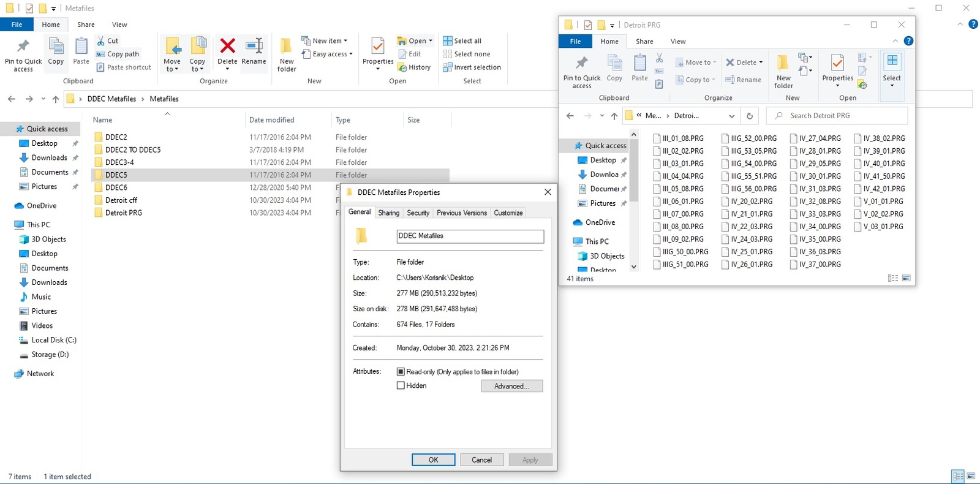
Task: Click the Refresh button in Detroit PRG window
Action: pyautogui.click(x=749, y=116)
